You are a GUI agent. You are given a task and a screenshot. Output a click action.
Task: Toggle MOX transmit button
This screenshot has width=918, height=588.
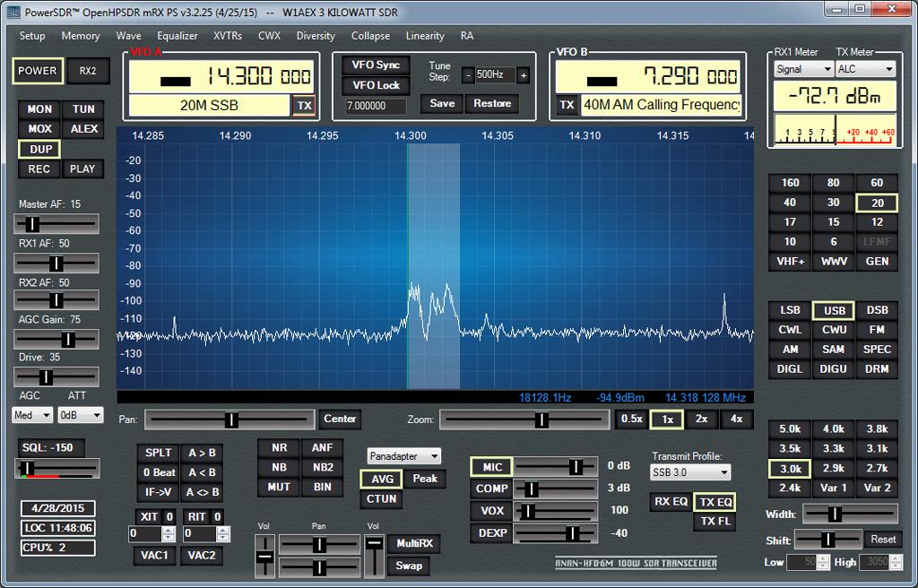point(39,129)
